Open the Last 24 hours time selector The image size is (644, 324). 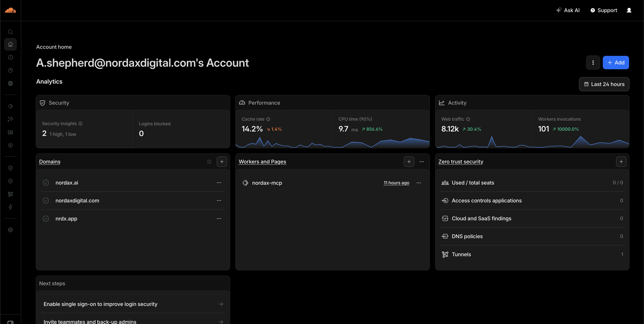604,84
